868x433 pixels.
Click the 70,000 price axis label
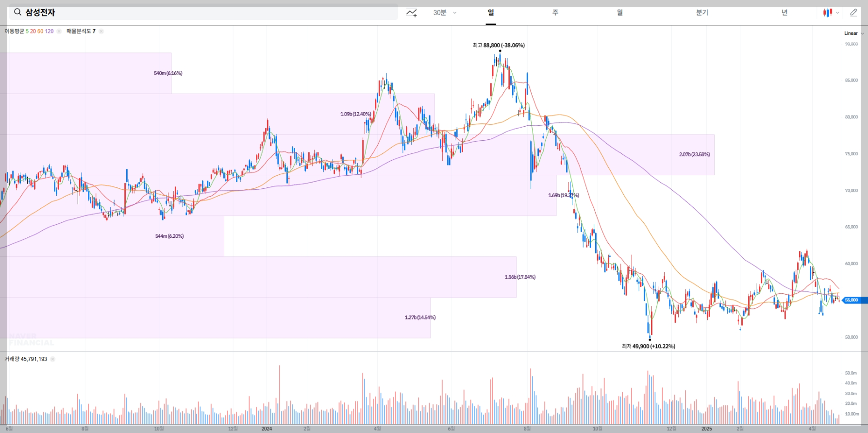click(x=851, y=191)
